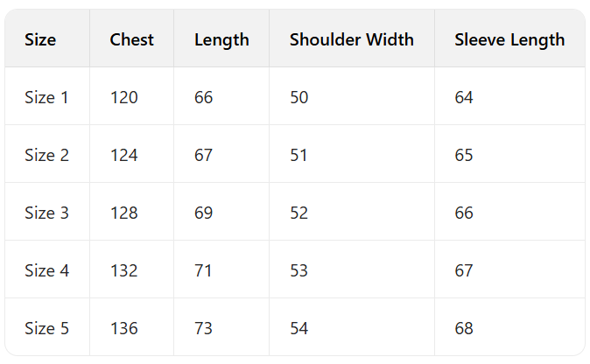The height and width of the screenshot is (364, 590).
Task: Select the Sleeve Length header
Action: 509,39
